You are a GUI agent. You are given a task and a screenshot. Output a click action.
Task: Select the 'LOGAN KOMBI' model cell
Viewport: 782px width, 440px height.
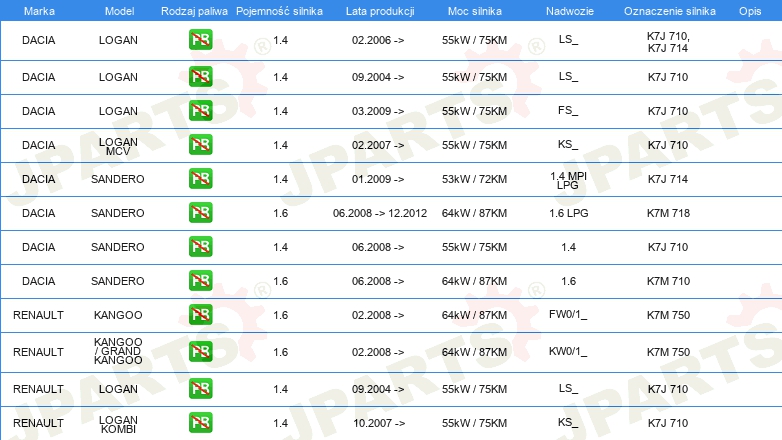click(118, 424)
